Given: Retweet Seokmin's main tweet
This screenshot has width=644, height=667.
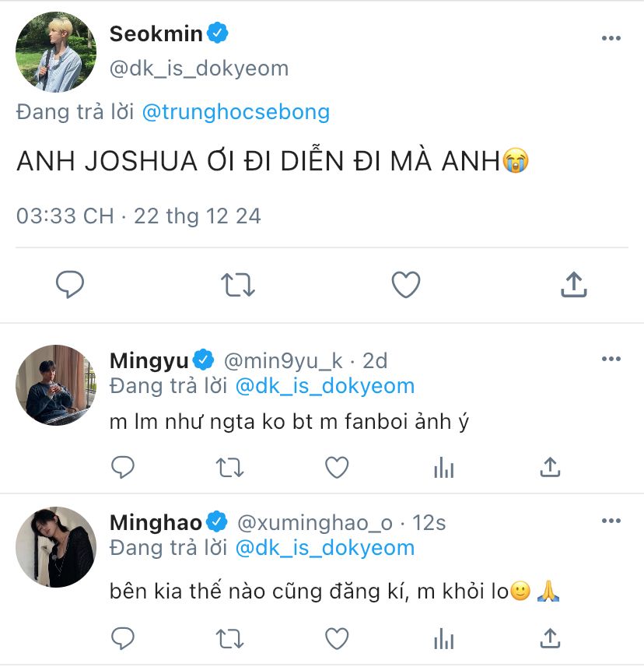Looking at the screenshot, I should pos(238,285).
